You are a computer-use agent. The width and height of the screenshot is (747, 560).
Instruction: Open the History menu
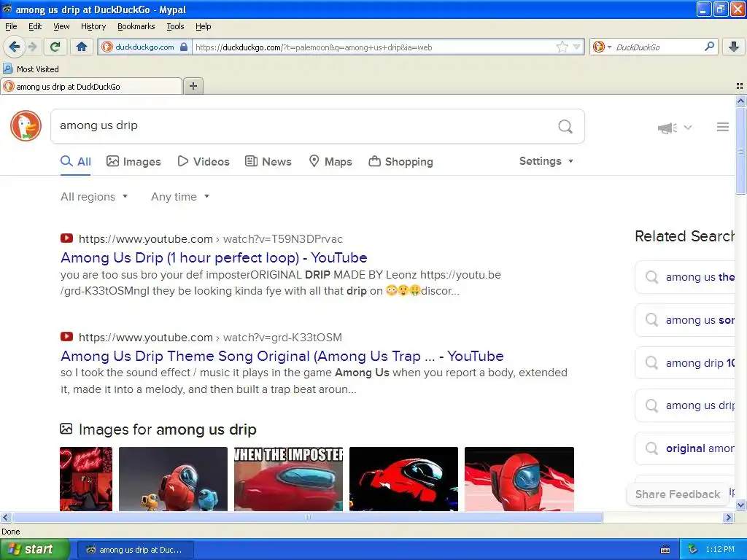93,27
